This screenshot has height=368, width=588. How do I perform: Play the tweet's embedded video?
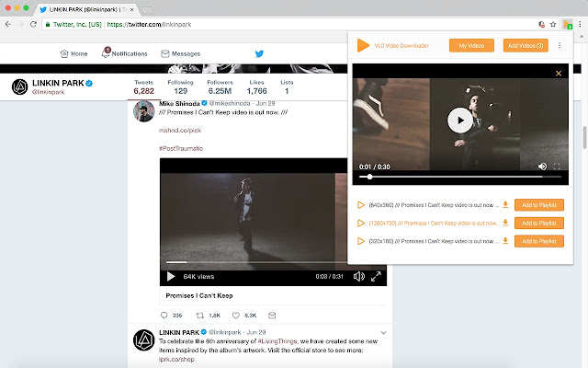click(171, 276)
